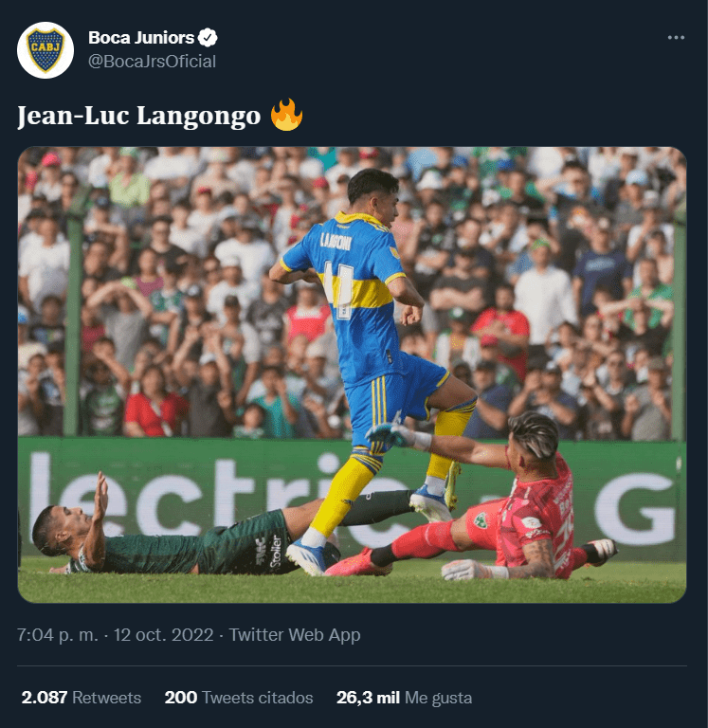
Task: Open the @BocaJrsOficial handle link
Action: pos(152,62)
